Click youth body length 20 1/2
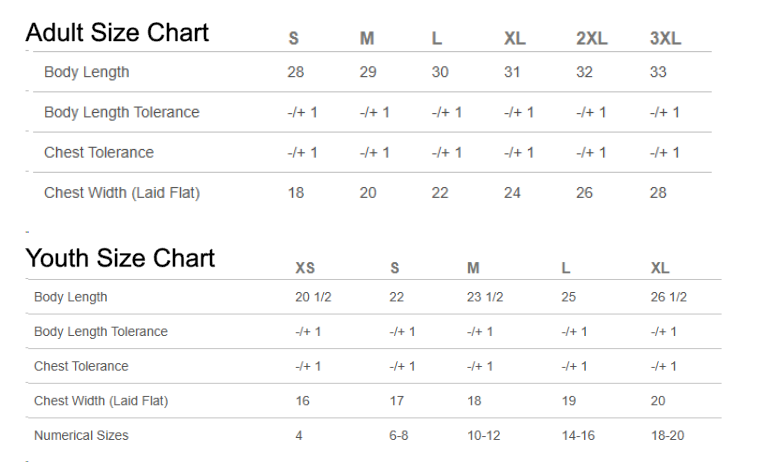Screen dimensions: 760x462 coord(313,297)
